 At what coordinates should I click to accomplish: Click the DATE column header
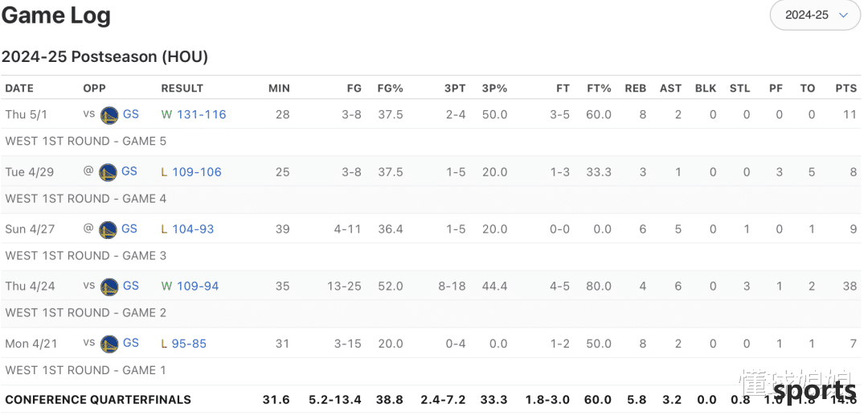(x=19, y=88)
